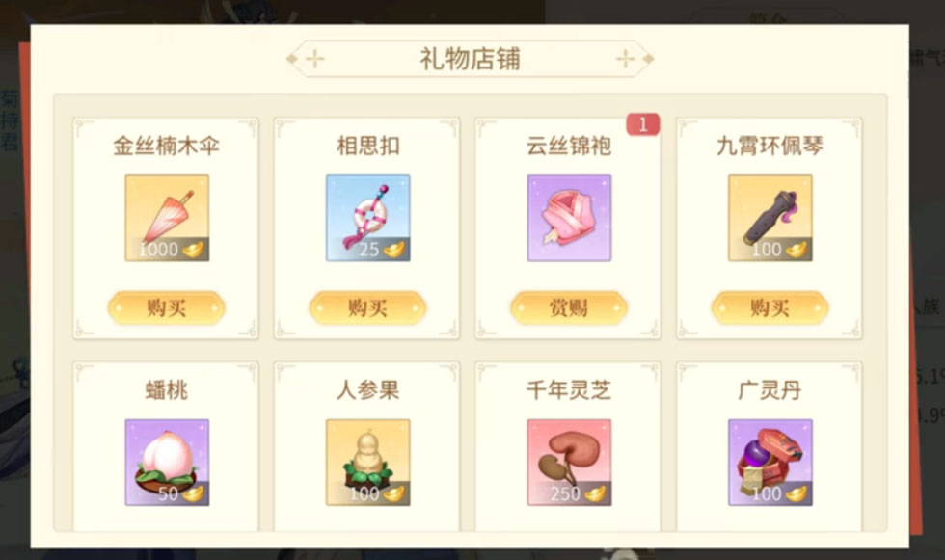The height and width of the screenshot is (560, 945).
Task: Select the 千年灵芝 mushroom item icon
Action: coord(569,463)
